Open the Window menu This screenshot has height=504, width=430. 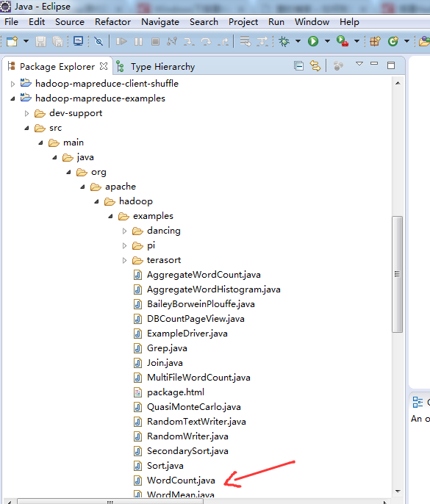(x=312, y=22)
